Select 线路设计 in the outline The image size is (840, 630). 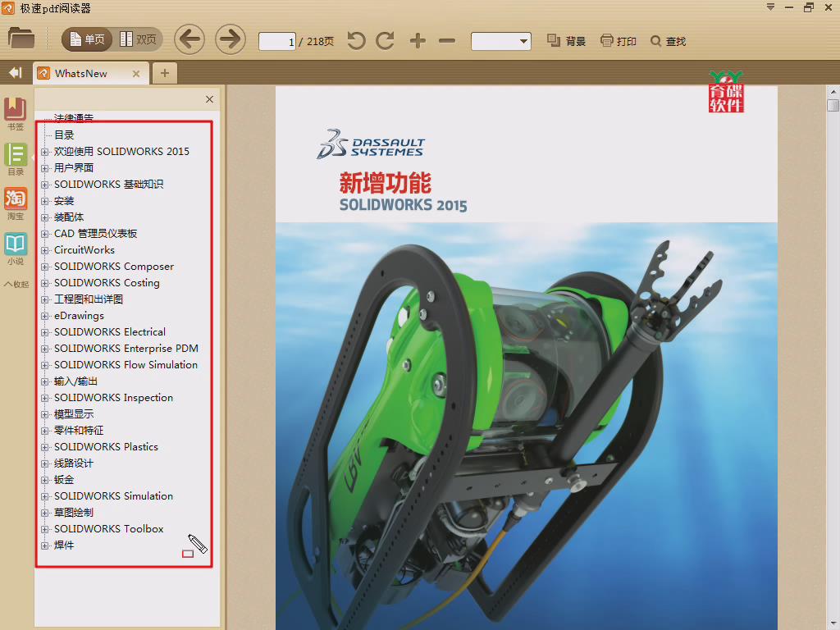[x=74, y=463]
